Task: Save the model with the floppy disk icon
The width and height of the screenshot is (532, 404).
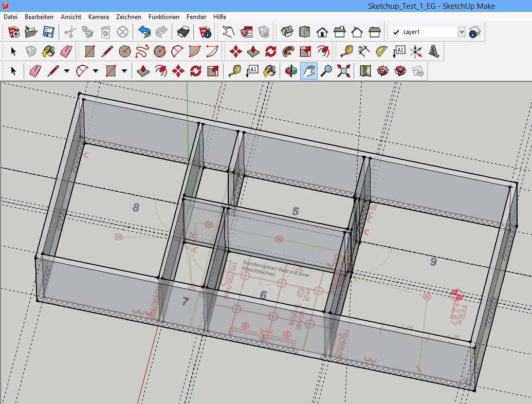Action: tap(48, 32)
